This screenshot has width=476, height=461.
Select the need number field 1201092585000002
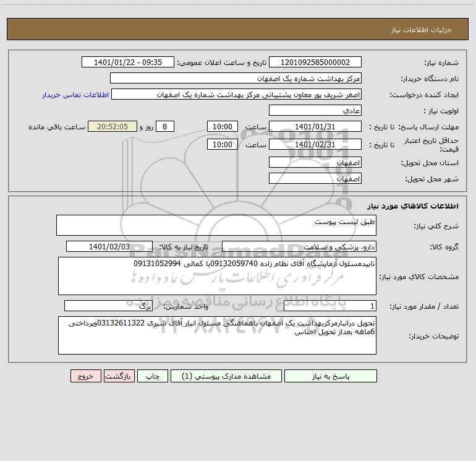(315, 62)
